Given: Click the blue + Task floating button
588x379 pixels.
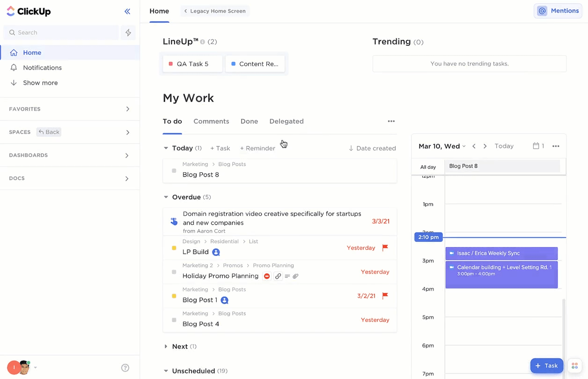Looking at the screenshot, I should pyautogui.click(x=547, y=365).
